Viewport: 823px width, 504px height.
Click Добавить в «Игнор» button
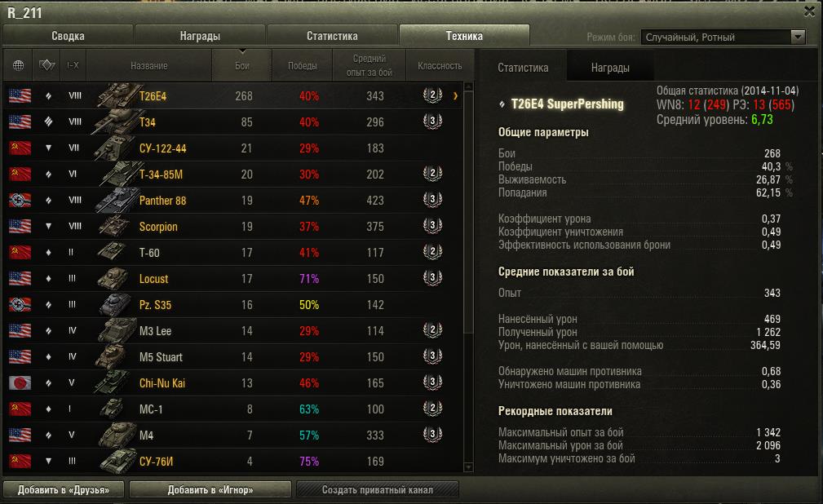coord(210,489)
